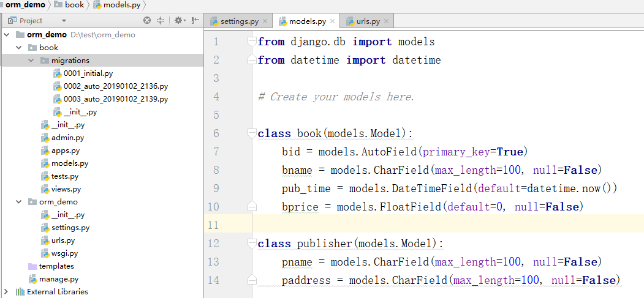The width and height of the screenshot is (644, 298).
Task: Select tests.py in the project tree
Action: (65, 176)
